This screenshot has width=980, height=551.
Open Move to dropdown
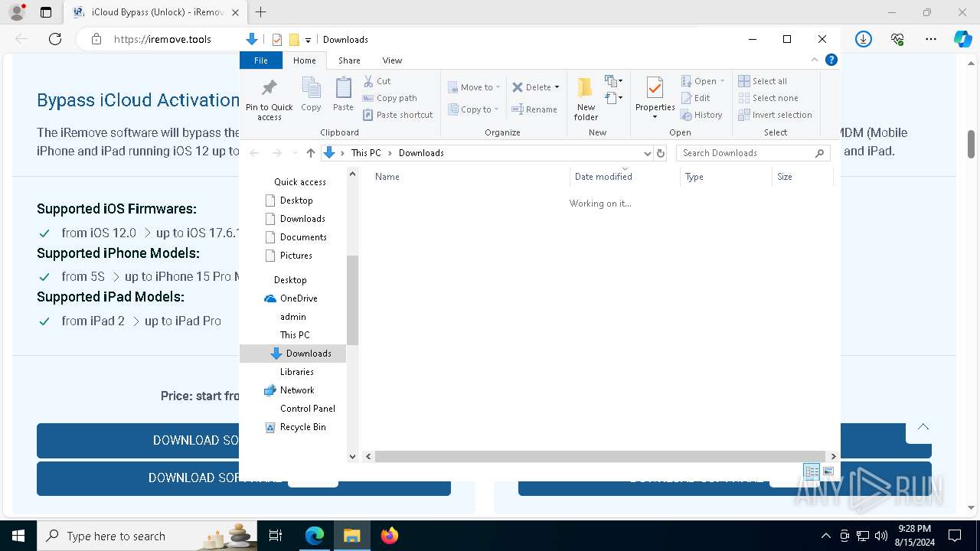(474, 87)
